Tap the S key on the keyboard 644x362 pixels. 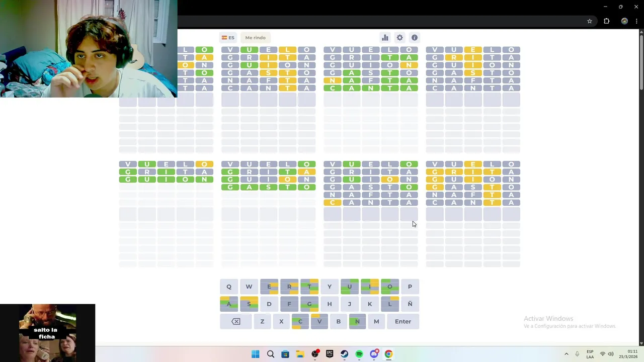click(249, 304)
